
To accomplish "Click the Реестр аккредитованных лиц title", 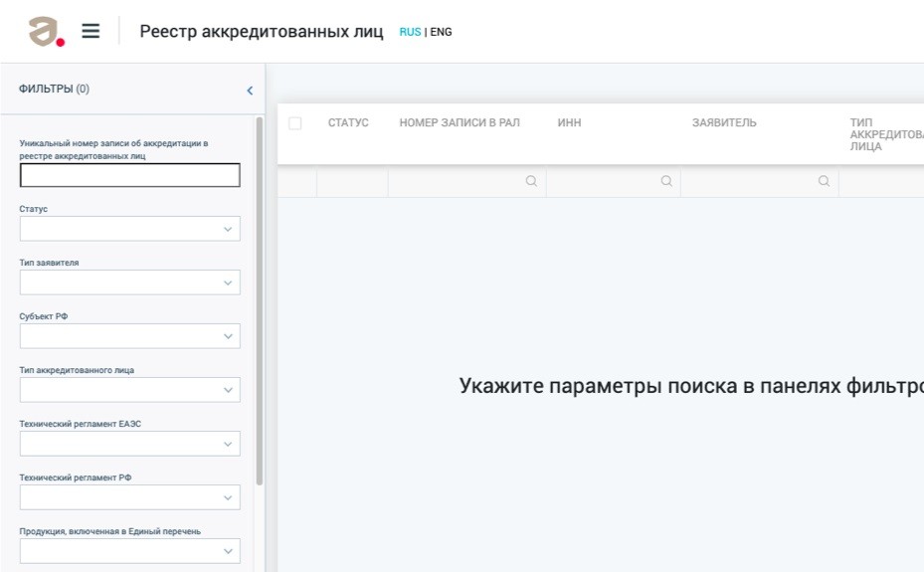I will (x=261, y=31).
